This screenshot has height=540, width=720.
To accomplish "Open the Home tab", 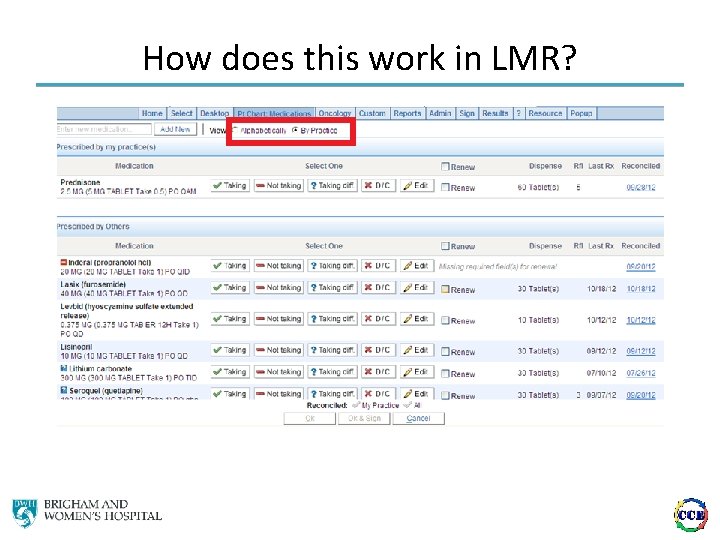I will (x=152, y=113).
